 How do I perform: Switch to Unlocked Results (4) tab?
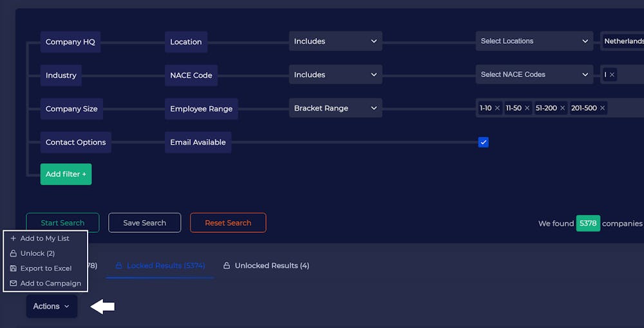tap(266, 266)
